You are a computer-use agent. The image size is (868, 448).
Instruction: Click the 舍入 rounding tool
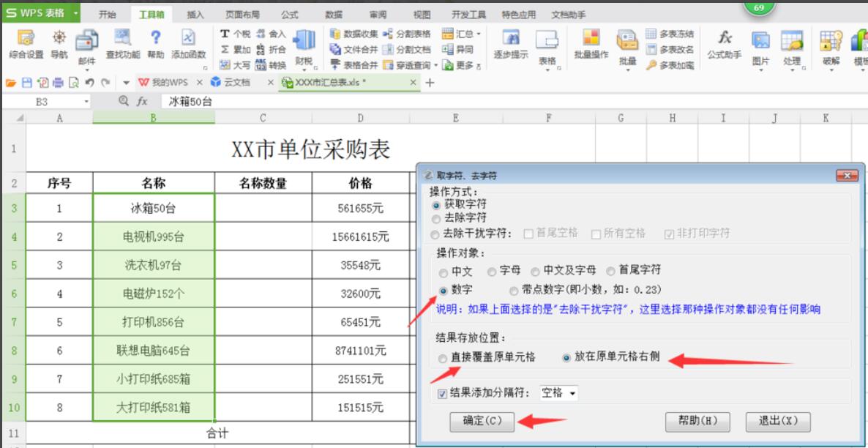(x=271, y=34)
